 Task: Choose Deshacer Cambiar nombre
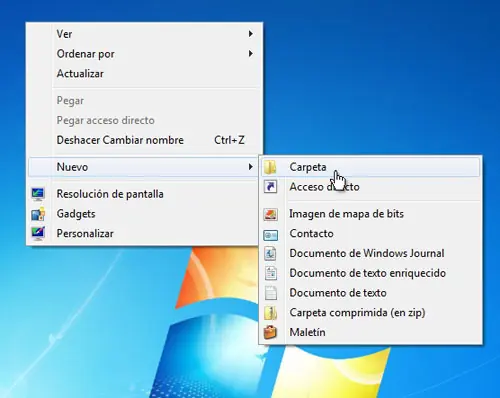click(144, 140)
